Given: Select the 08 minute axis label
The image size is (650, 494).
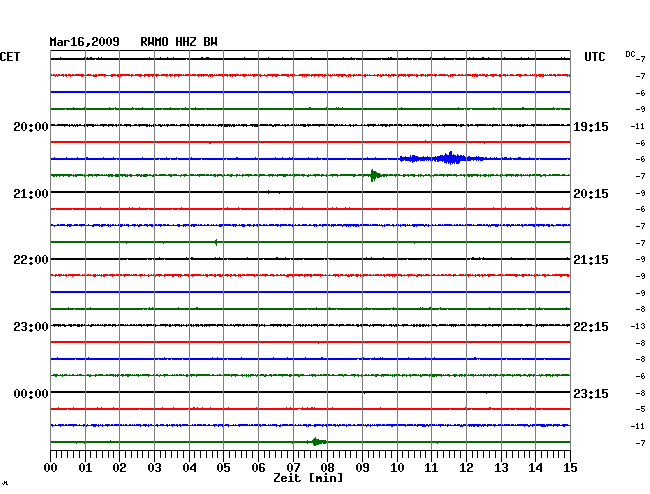Looking at the screenshot, I should [x=327, y=468].
